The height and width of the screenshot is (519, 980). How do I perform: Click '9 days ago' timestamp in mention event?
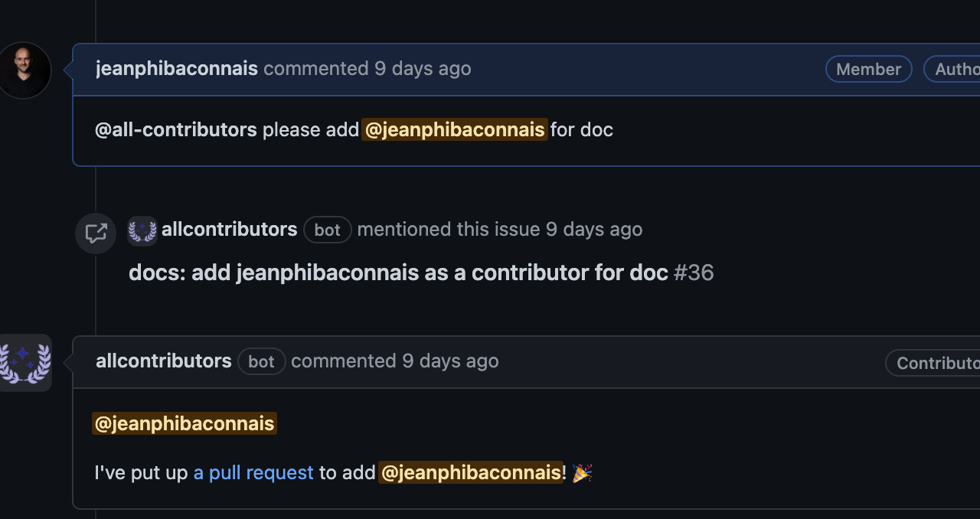594,230
